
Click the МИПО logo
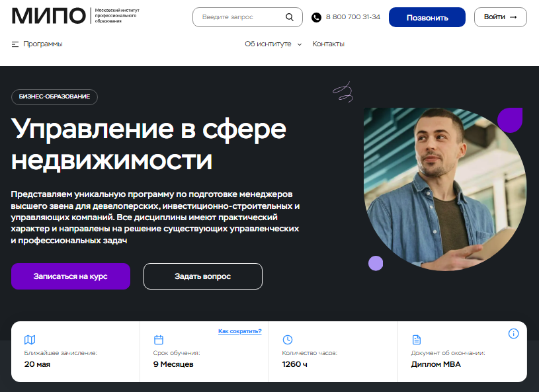[48, 16]
